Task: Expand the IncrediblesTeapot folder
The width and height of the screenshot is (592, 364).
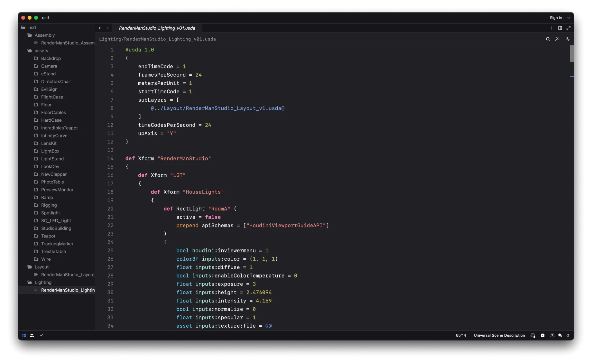Action: 56,128
